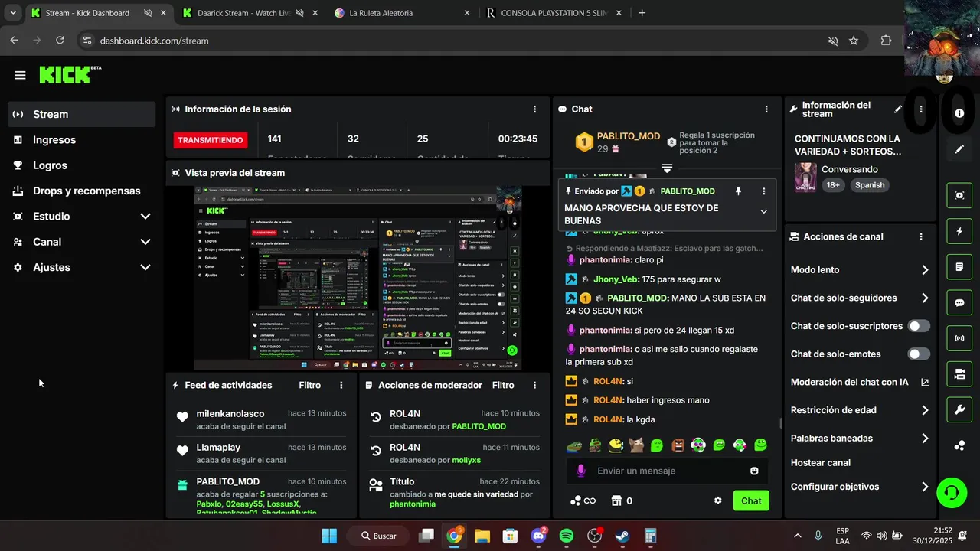Click Hostear canal
The image size is (980, 551).
(820, 463)
